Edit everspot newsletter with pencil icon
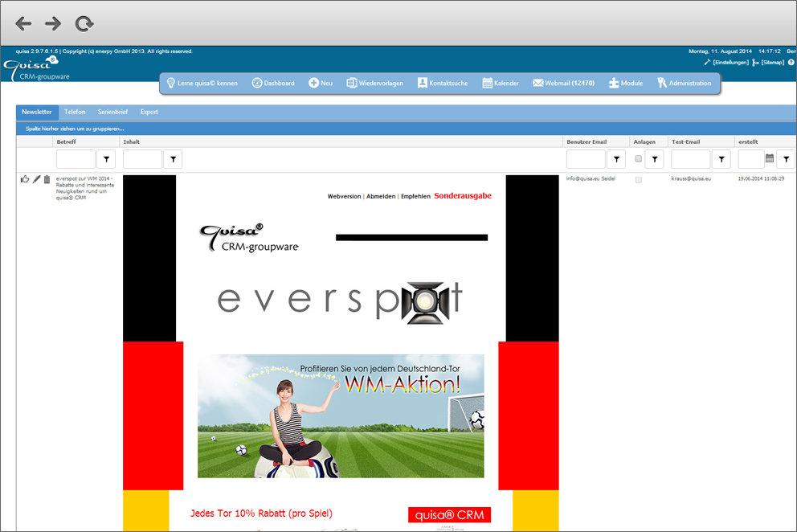The image size is (797, 532). coord(36,179)
